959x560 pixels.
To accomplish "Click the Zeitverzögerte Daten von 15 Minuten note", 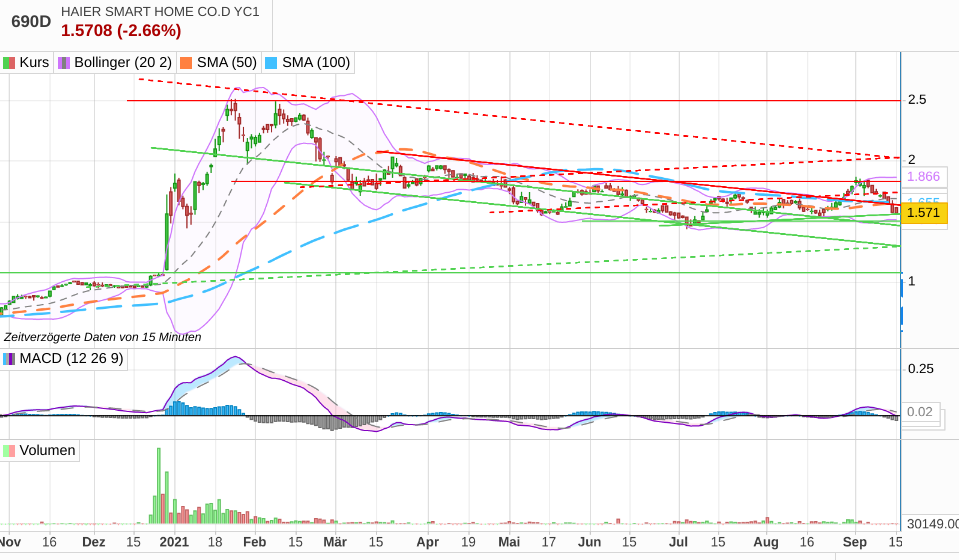I will (x=102, y=337).
